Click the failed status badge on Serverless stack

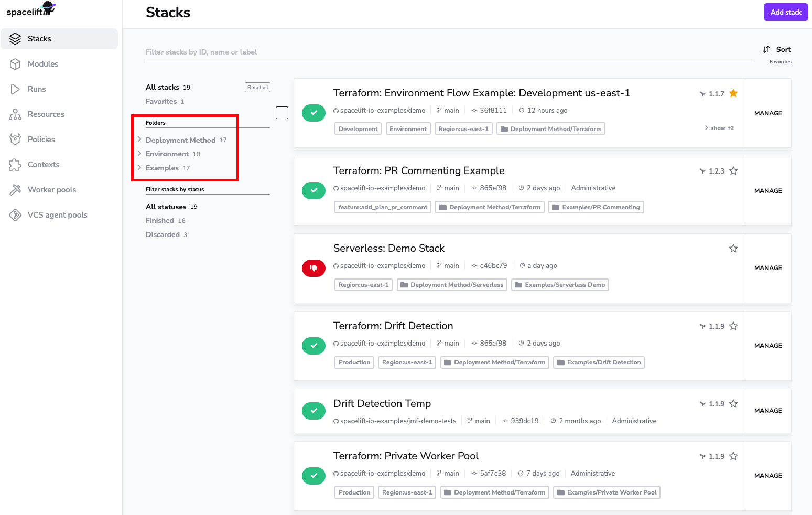click(x=313, y=268)
